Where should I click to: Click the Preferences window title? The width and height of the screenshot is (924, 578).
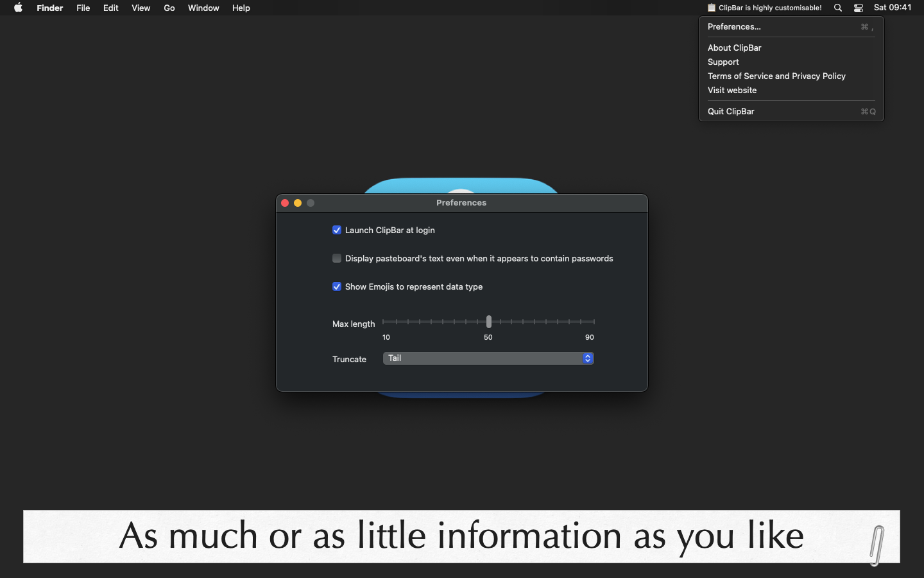[461, 203]
